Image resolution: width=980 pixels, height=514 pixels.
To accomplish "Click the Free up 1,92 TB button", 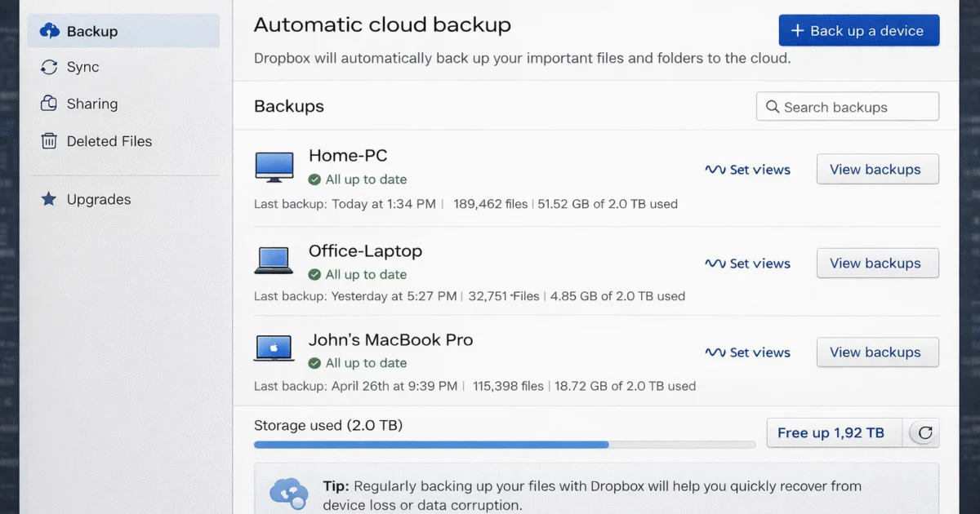I will click(x=834, y=433).
